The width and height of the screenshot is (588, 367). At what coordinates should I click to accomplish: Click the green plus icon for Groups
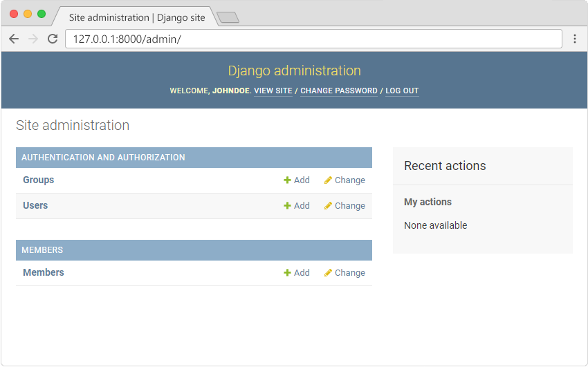pyautogui.click(x=287, y=180)
